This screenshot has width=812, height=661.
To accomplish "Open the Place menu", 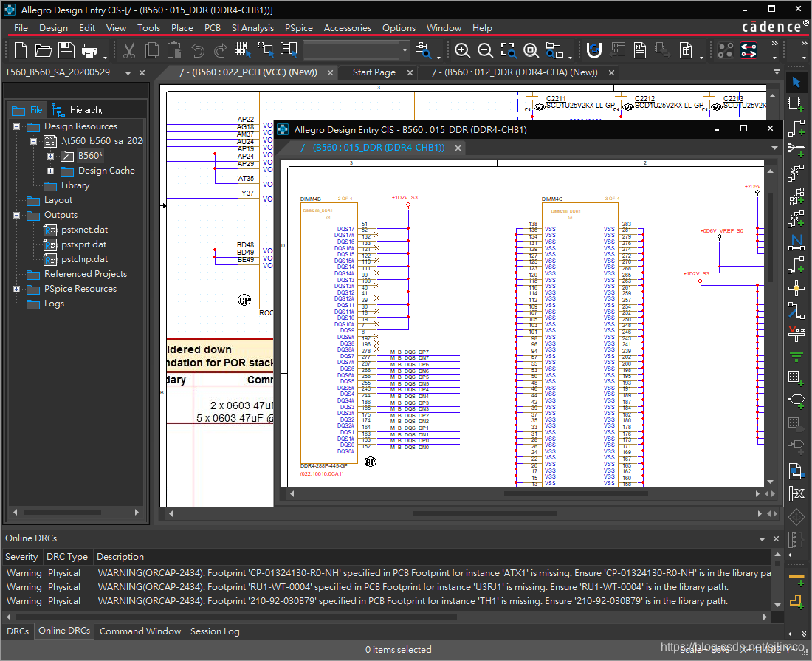I will (182, 28).
